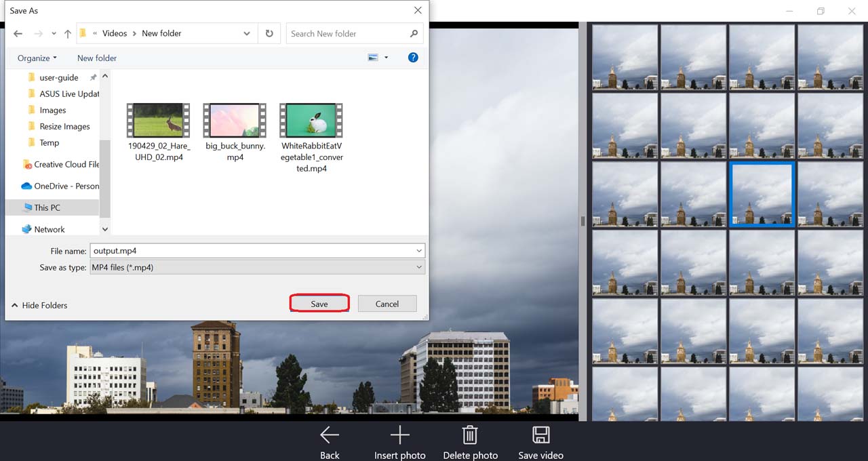This screenshot has width=868, height=461.
Task: Open the Organize menu
Action: [37, 58]
